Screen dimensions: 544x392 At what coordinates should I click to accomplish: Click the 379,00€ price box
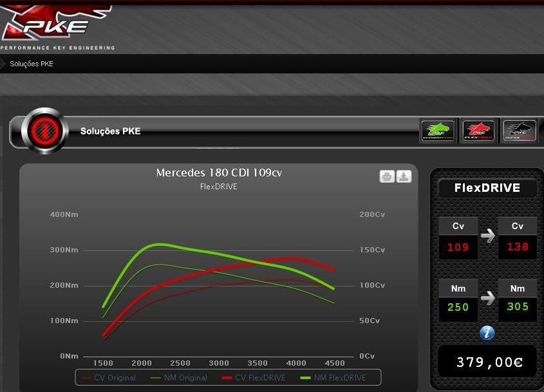(487, 362)
